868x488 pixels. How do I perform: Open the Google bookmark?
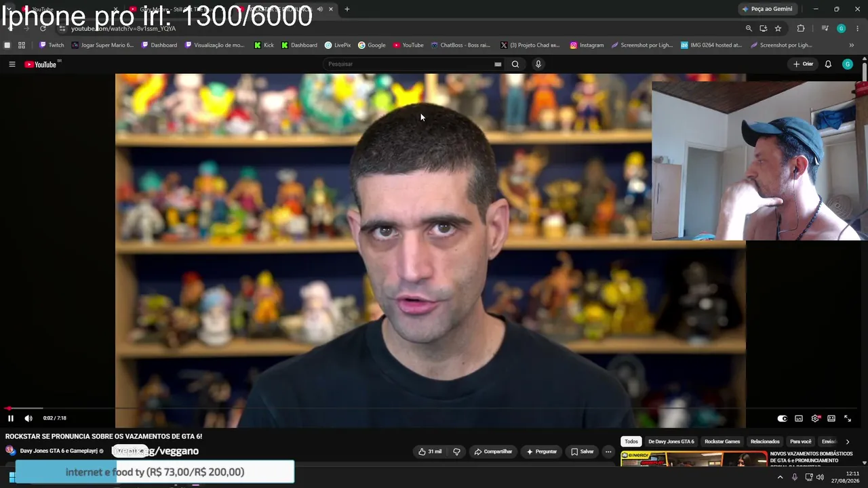pyautogui.click(x=372, y=45)
